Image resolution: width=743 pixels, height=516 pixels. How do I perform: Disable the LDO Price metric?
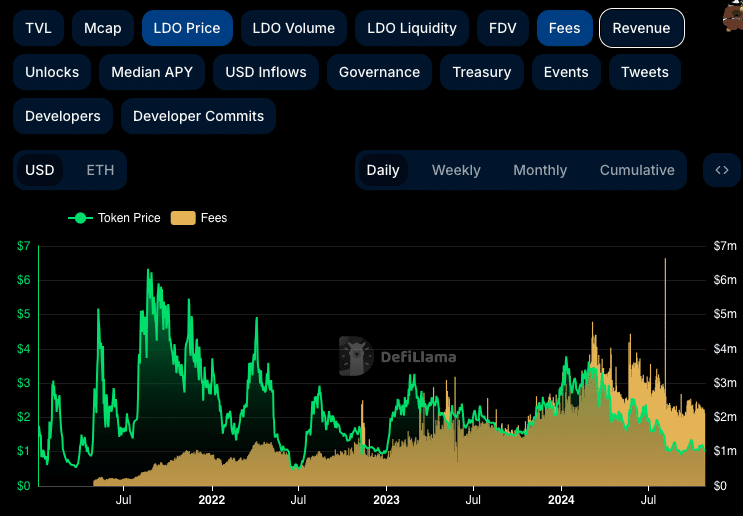coord(187,28)
